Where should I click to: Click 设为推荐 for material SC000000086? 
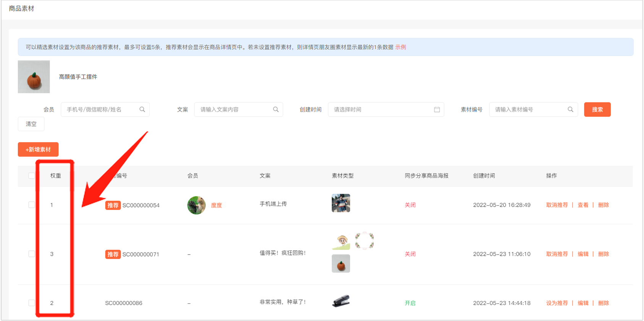557,303
